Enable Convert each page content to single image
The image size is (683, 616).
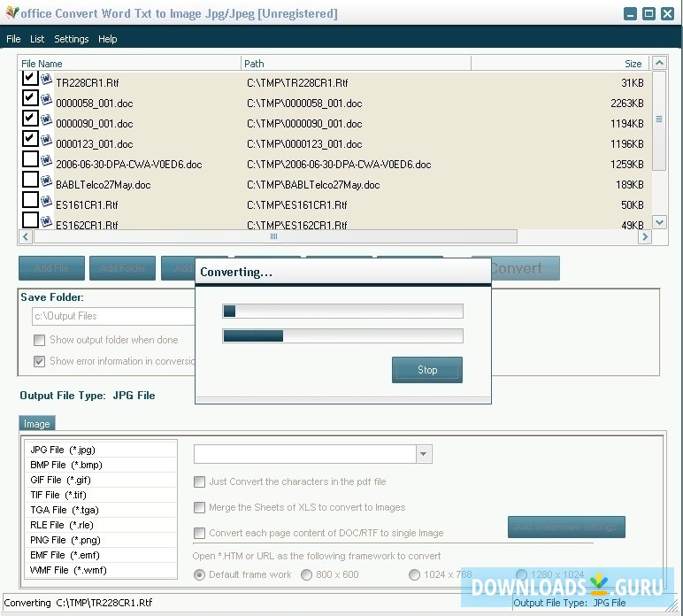199,533
